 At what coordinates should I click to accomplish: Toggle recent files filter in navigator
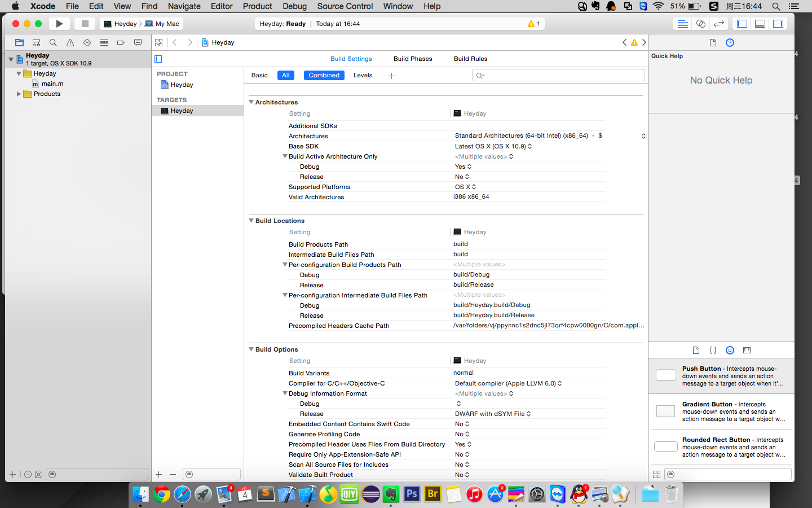click(28, 475)
